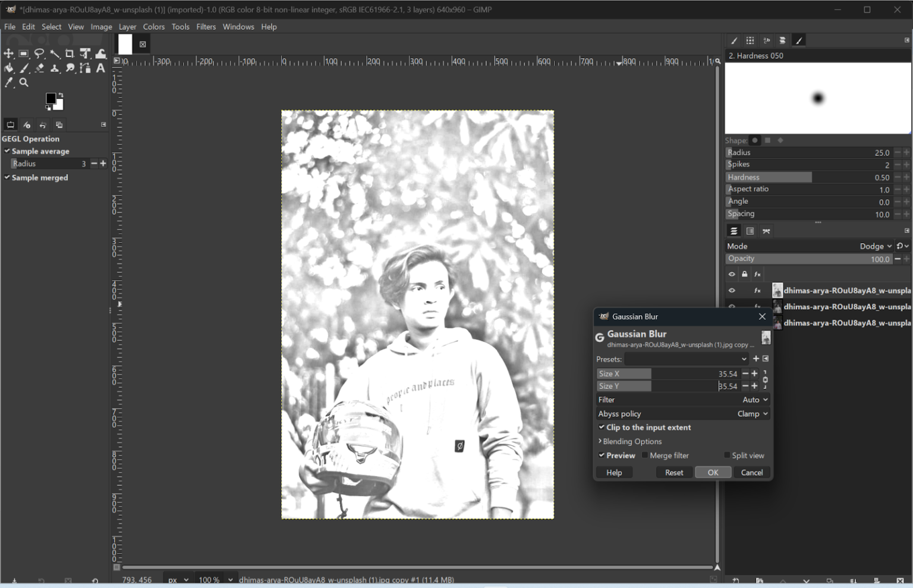Open the Colors menu
The width and height of the screenshot is (913, 588).
click(153, 27)
